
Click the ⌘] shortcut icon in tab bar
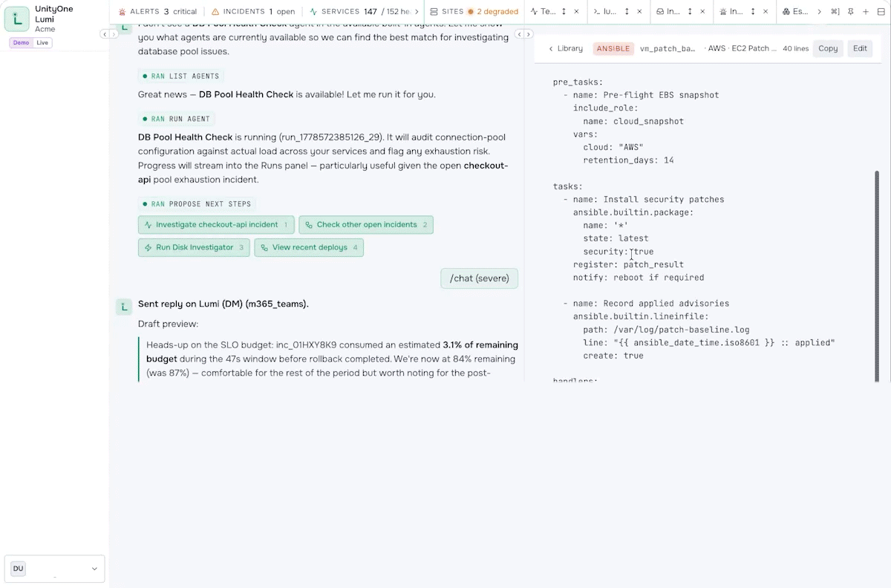tap(835, 12)
